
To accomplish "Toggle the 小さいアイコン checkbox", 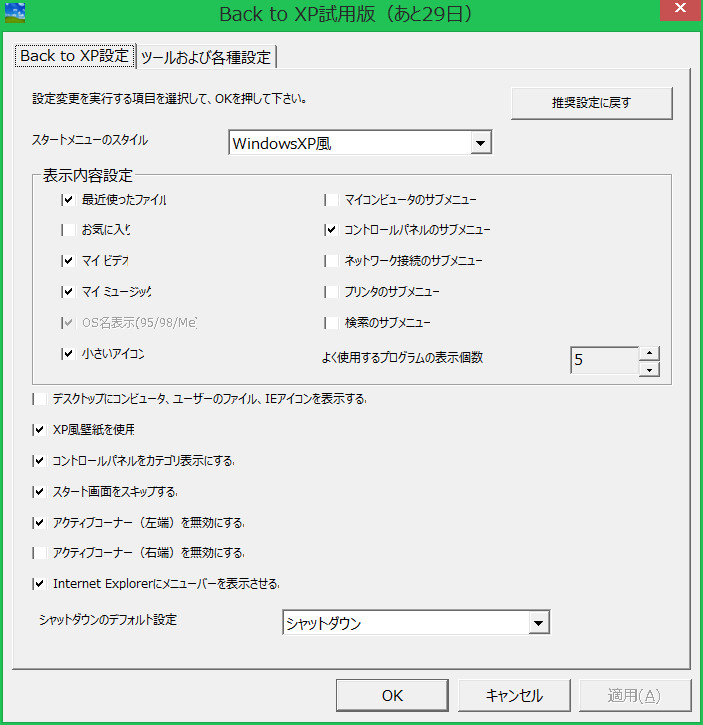I will click(68, 354).
